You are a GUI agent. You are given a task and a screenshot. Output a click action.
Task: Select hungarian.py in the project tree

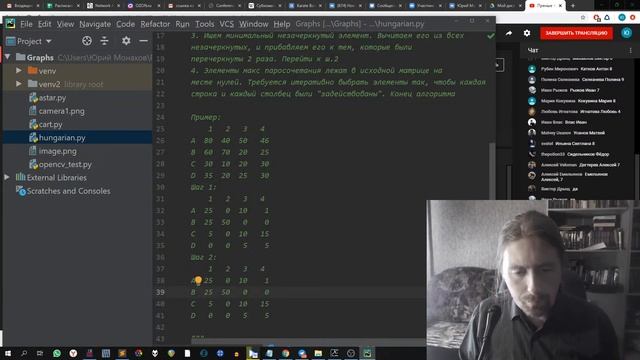[62, 138]
